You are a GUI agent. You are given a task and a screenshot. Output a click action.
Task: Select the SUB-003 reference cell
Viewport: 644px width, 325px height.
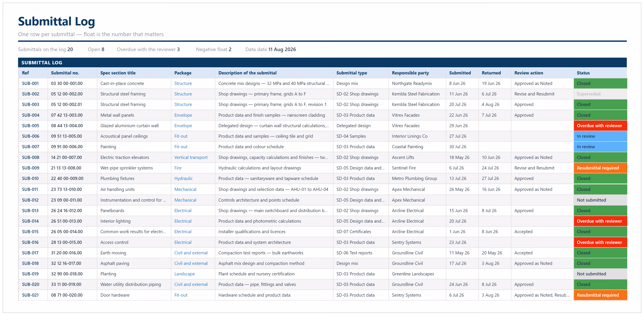33,104
